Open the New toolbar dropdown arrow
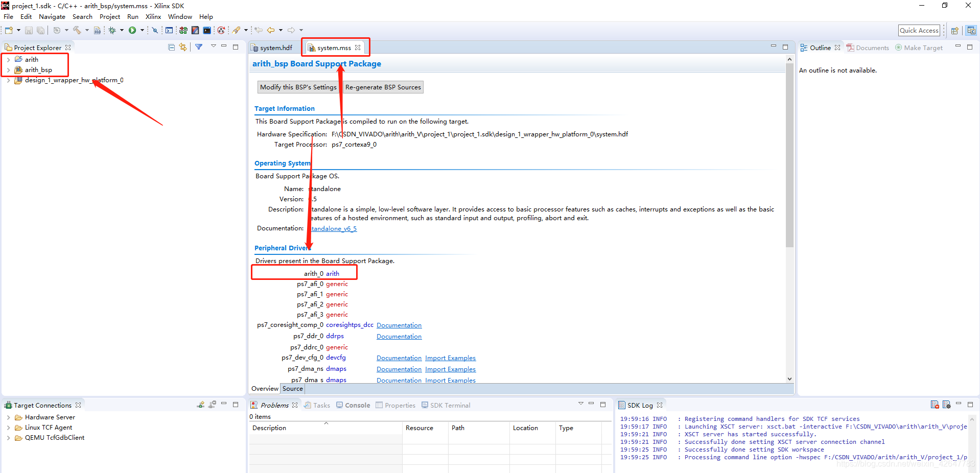The image size is (980, 473). pos(18,30)
